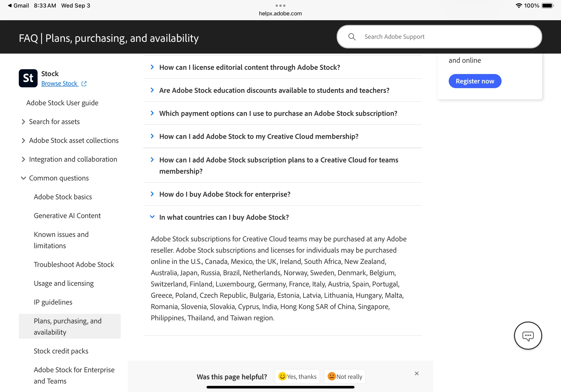The image size is (561, 392).
Task: Click the neutral face Not really button
Action: point(344,376)
